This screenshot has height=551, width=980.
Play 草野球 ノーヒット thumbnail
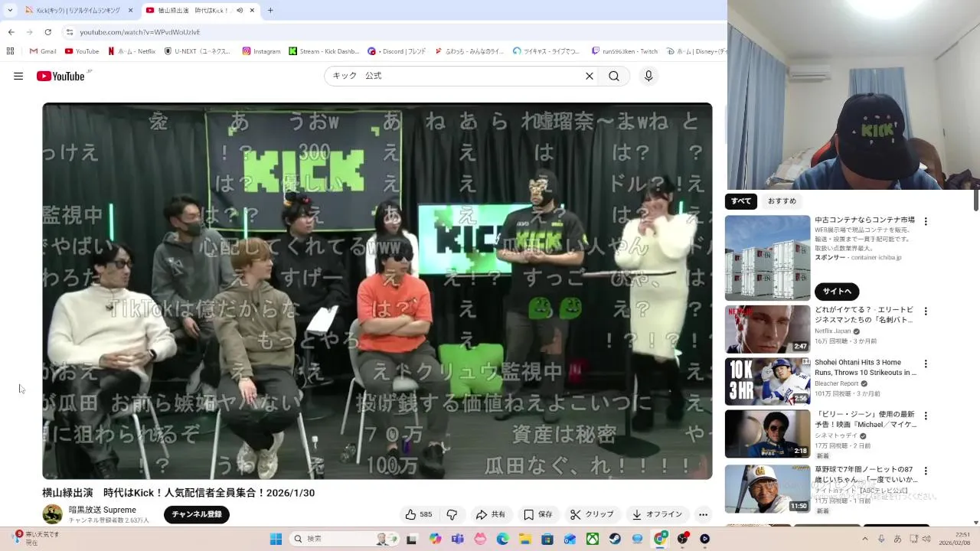tap(767, 488)
